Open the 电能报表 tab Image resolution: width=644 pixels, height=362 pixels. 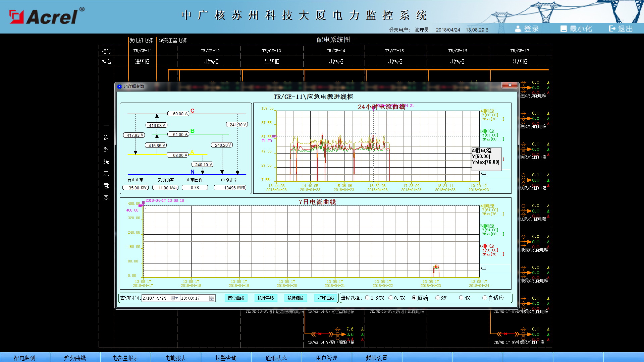point(176,358)
